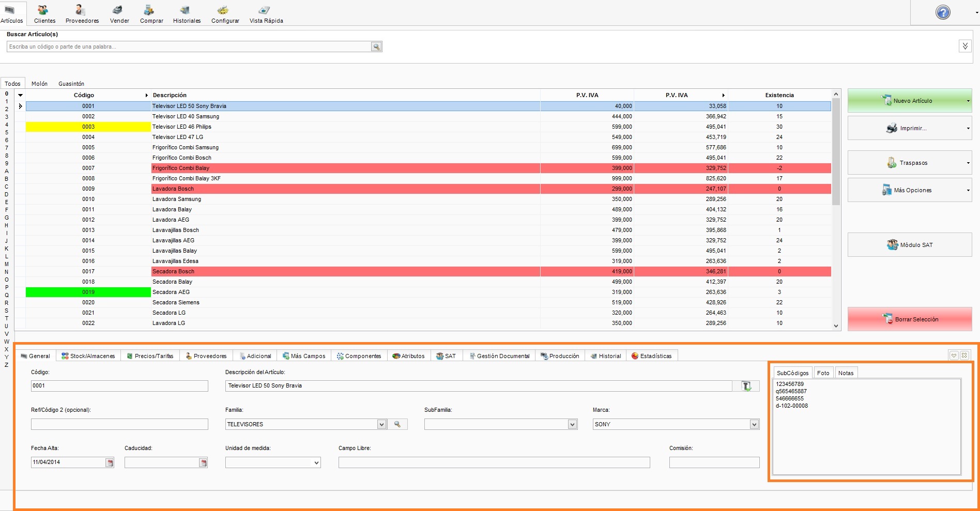Open the Comprar module
Screen dimensions: 980x511
[151, 13]
